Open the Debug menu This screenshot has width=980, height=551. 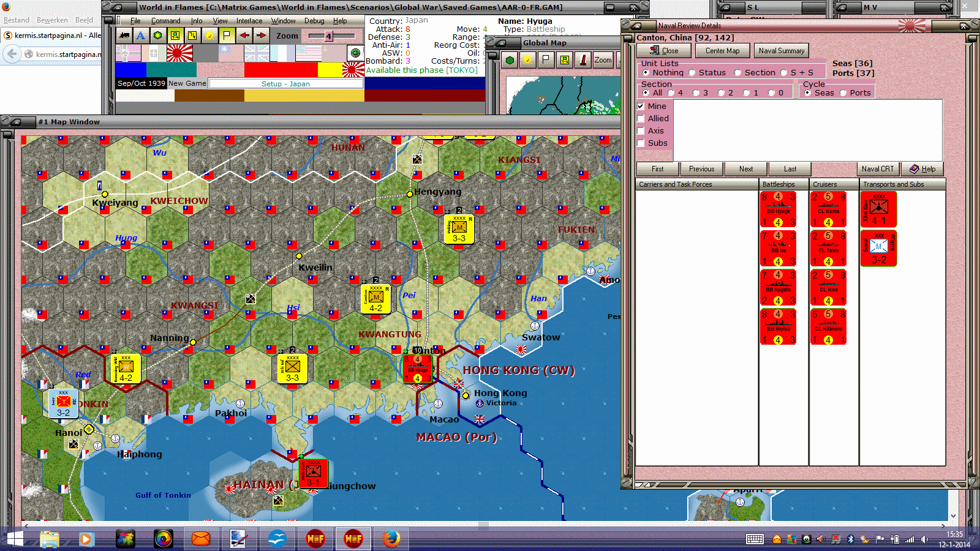(x=314, y=21)
